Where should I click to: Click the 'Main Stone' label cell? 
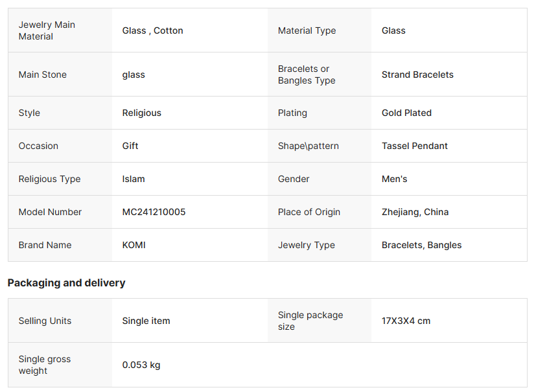43,75
